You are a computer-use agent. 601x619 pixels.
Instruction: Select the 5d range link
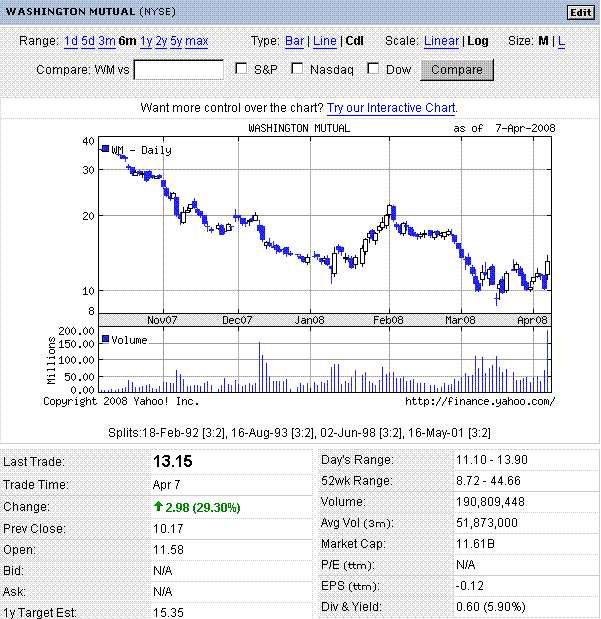click(88, 41)
